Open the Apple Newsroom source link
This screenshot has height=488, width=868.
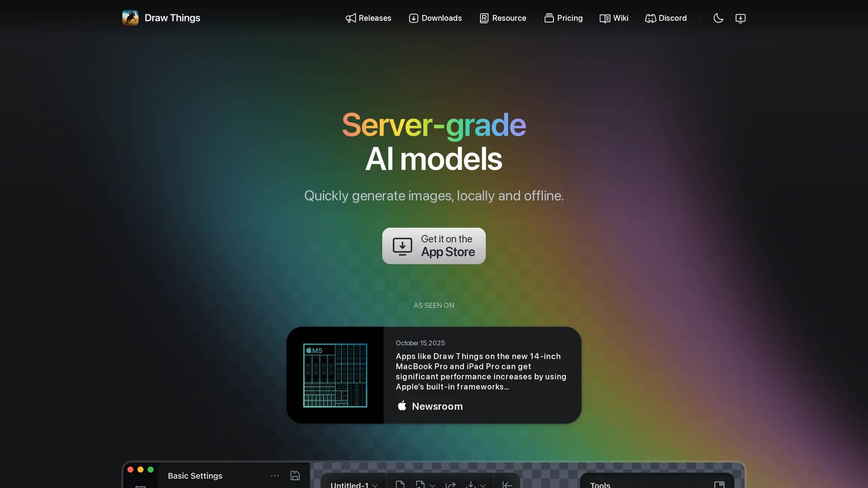(430, 406)
